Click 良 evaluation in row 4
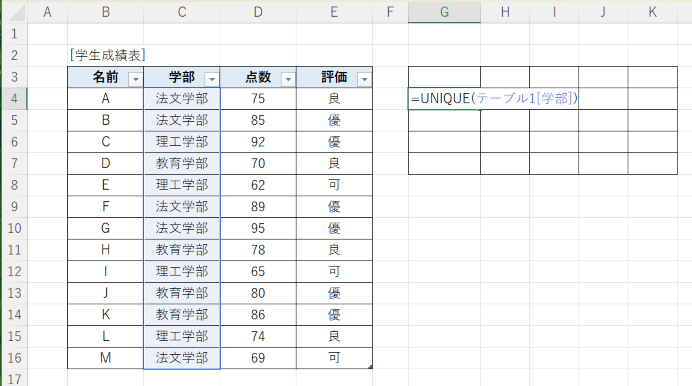This screenshot has height=386, width=692. [335, 98]
